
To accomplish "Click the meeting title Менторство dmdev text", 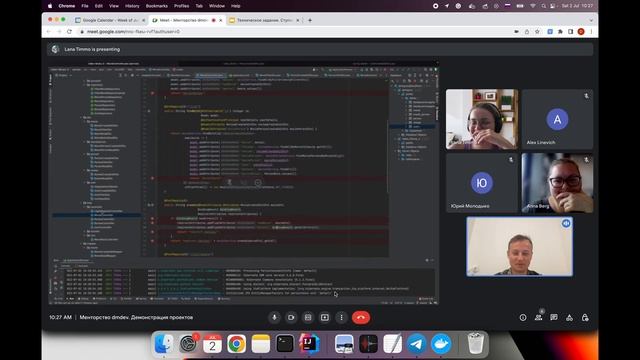I will click(x=136, y=317).
